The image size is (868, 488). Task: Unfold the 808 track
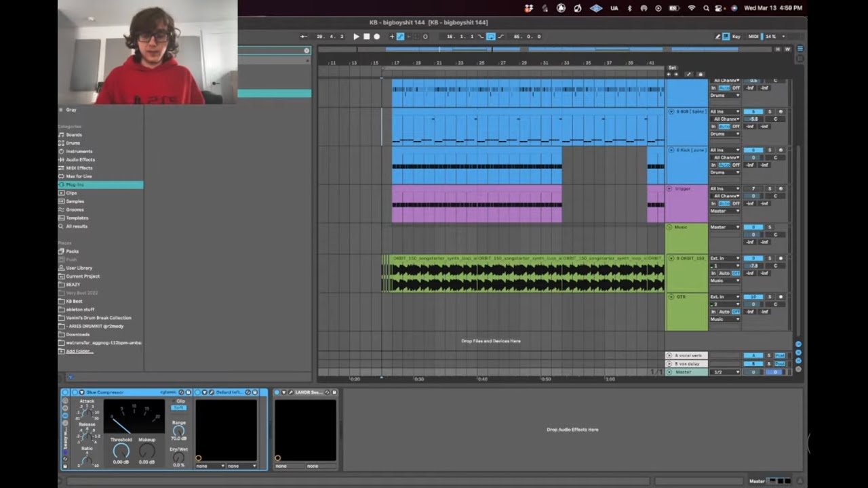(671, 112)
